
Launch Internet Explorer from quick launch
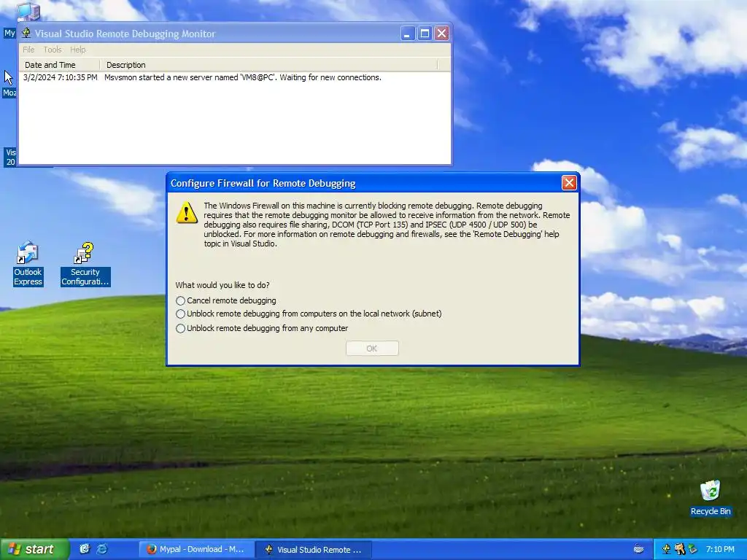[x=102, y=549]
